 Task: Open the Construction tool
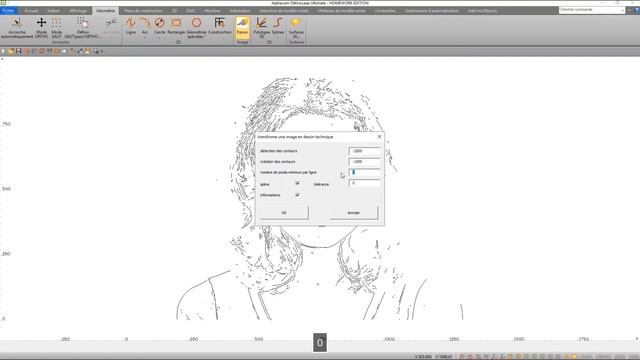pos(220,26)
